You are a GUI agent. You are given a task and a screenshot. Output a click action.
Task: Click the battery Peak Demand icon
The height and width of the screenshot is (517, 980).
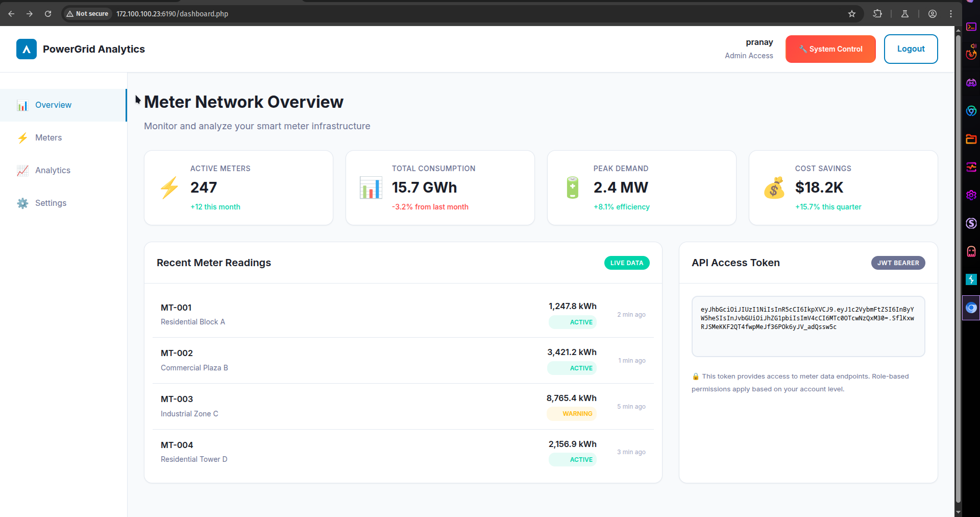point(572,188)
